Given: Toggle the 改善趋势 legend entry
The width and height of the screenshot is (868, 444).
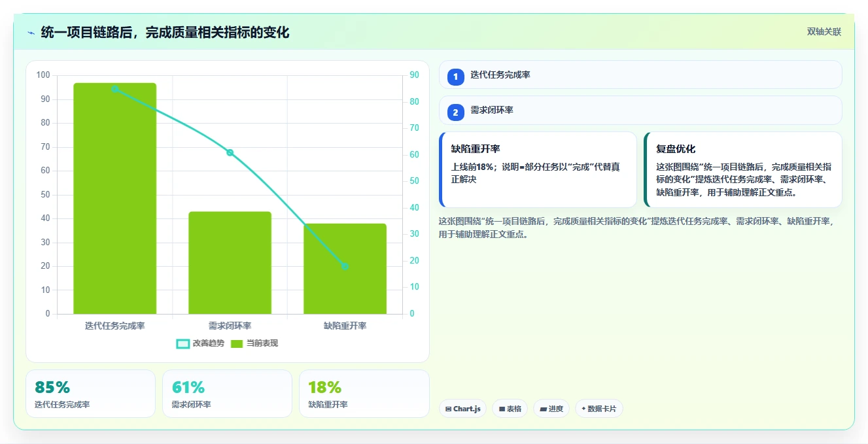Looking at the screenshot, I should [x=200, y=343].
